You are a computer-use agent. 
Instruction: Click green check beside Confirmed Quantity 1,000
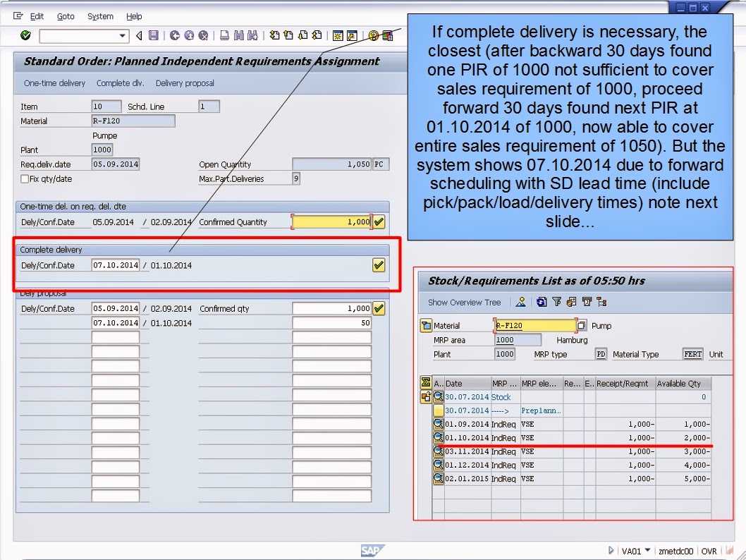(x=379, y=221)
